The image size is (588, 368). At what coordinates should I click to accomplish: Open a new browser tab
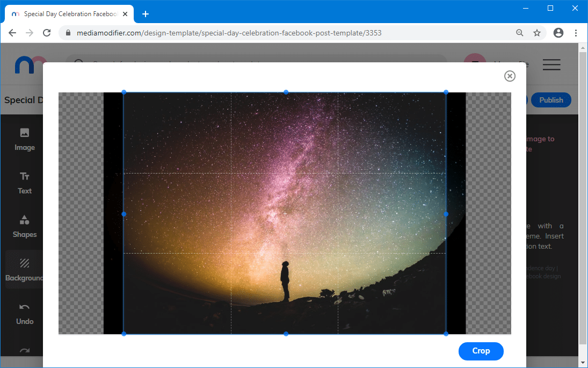(x=146, y=15)
